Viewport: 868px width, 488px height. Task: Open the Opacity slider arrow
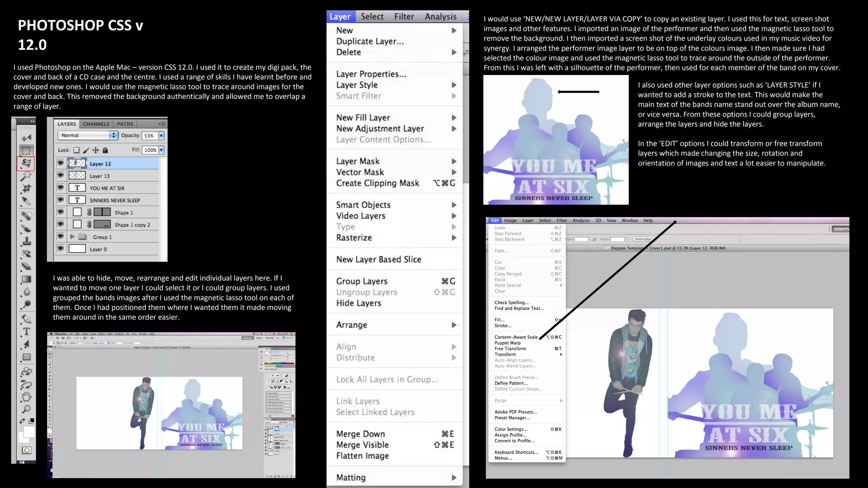point(161,136)
